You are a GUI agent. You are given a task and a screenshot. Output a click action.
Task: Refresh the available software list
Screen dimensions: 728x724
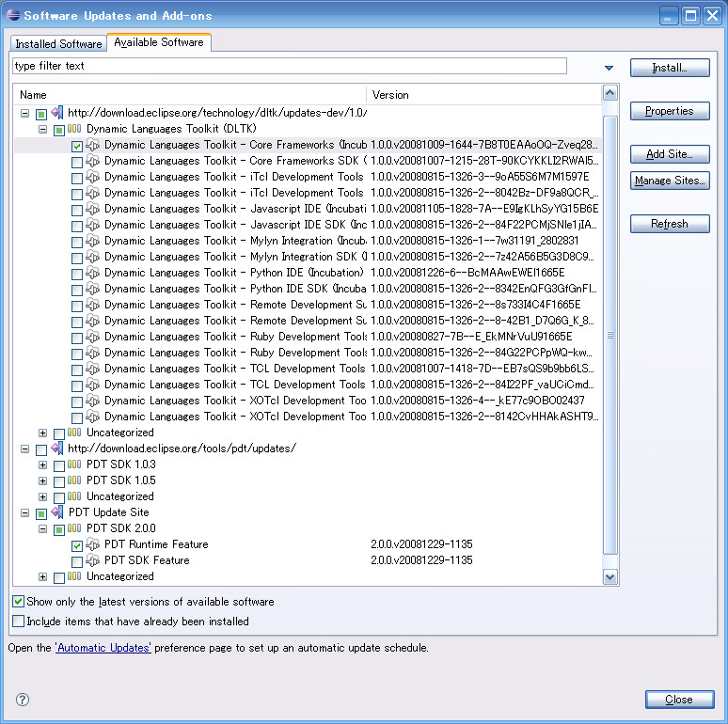tap(670, 224)
